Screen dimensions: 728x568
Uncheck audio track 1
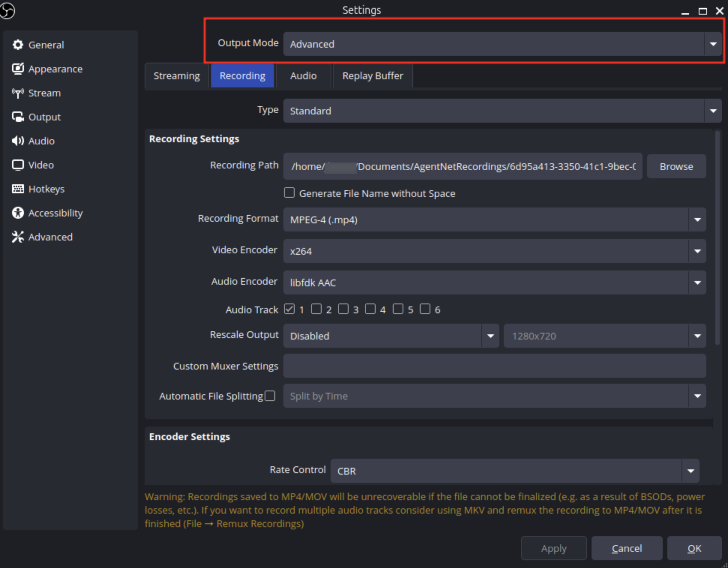[289, 309]
